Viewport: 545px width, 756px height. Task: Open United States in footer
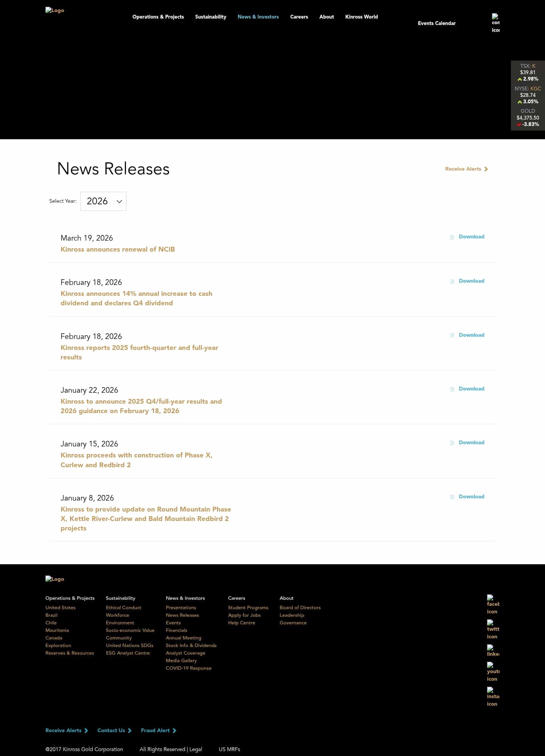coord(61,607)
